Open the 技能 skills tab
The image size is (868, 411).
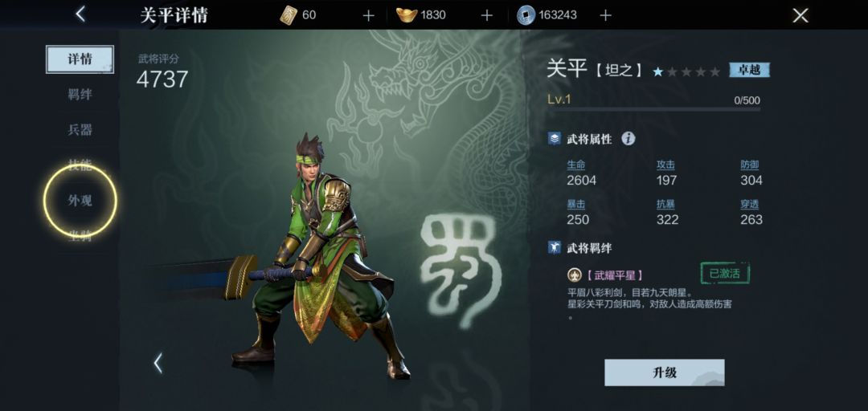80,165
